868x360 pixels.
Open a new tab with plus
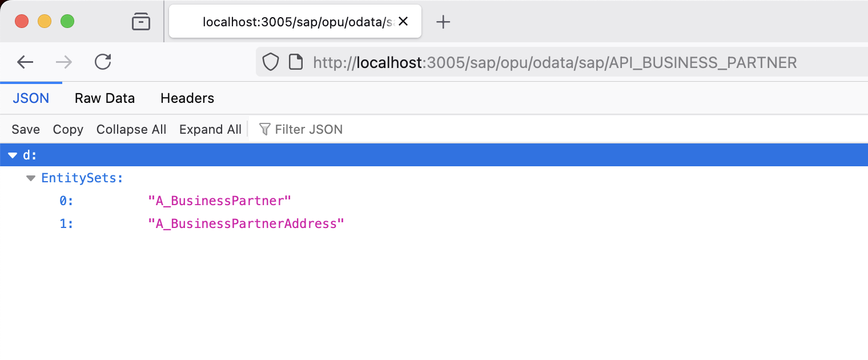(443, 22)
